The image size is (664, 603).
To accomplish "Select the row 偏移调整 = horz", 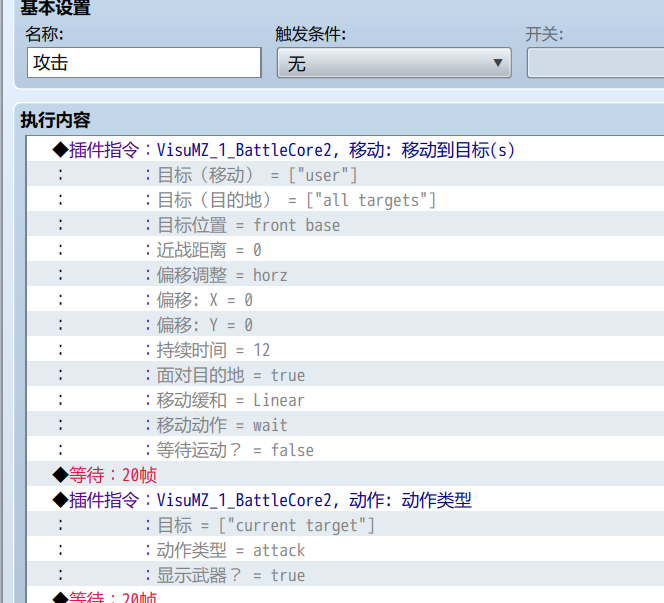I will (345, 275).
